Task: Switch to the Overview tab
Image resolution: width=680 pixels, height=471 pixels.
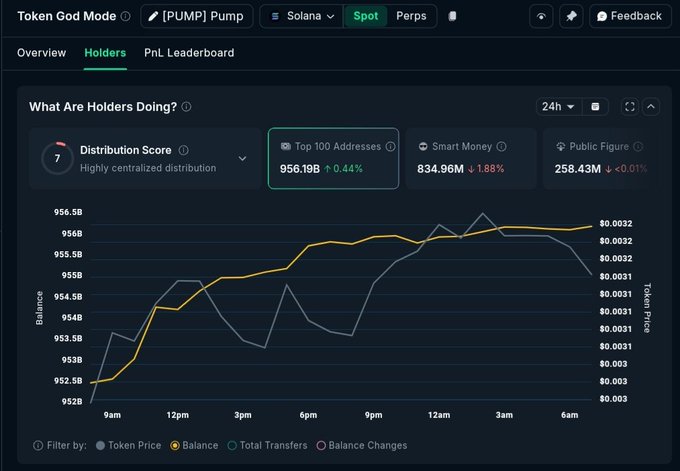Action: coord(42,52)
